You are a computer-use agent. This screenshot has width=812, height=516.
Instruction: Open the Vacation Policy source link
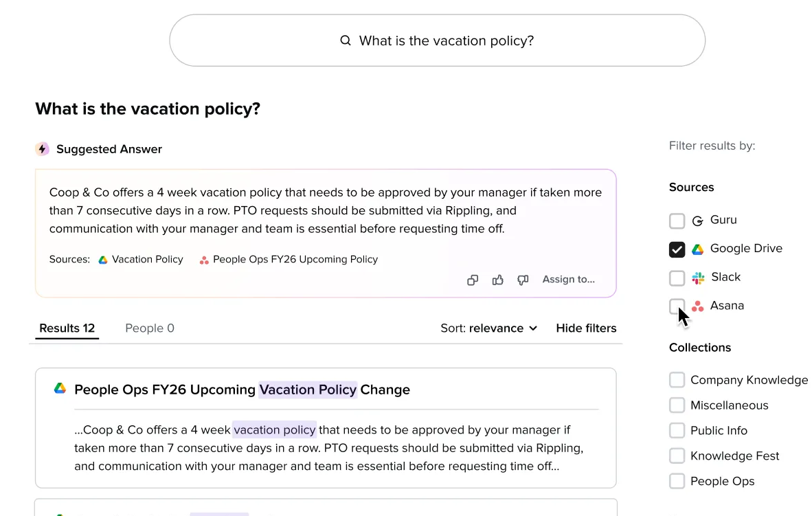tap(147, 260)
